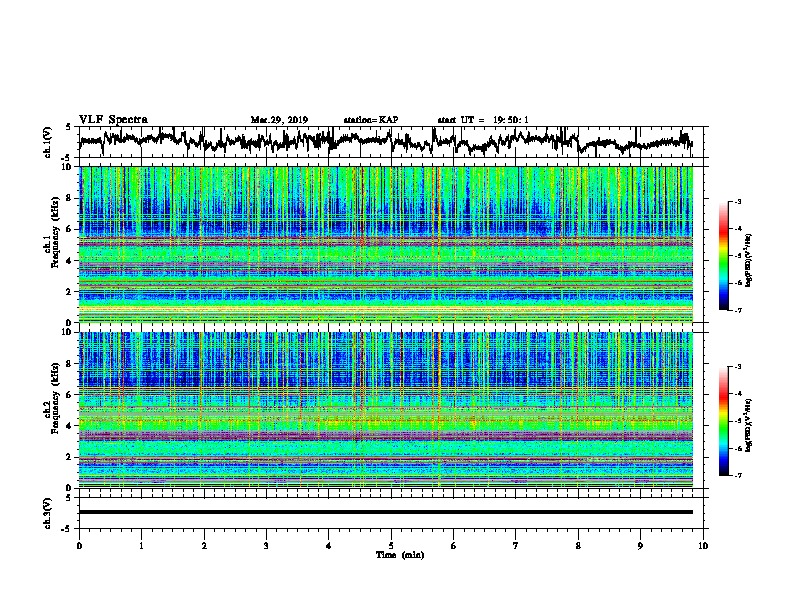
Task: Click time axis tick label "1"
Action: 141,546
